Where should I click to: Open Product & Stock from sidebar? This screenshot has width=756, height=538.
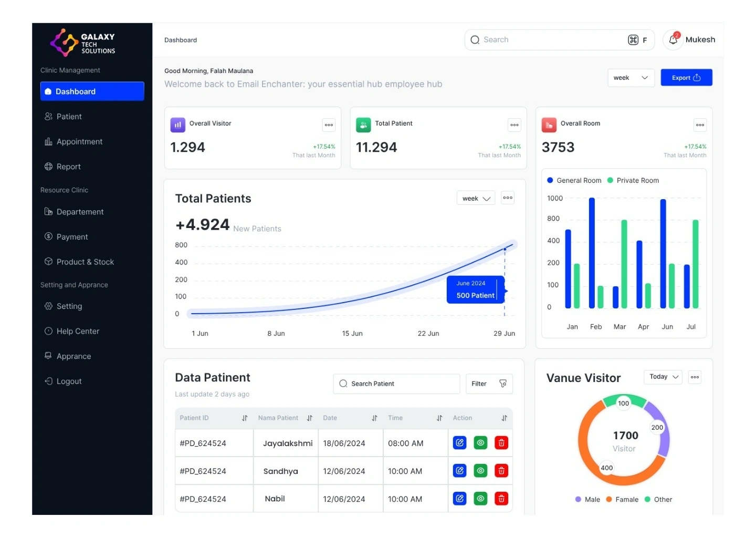click(85, 262)
